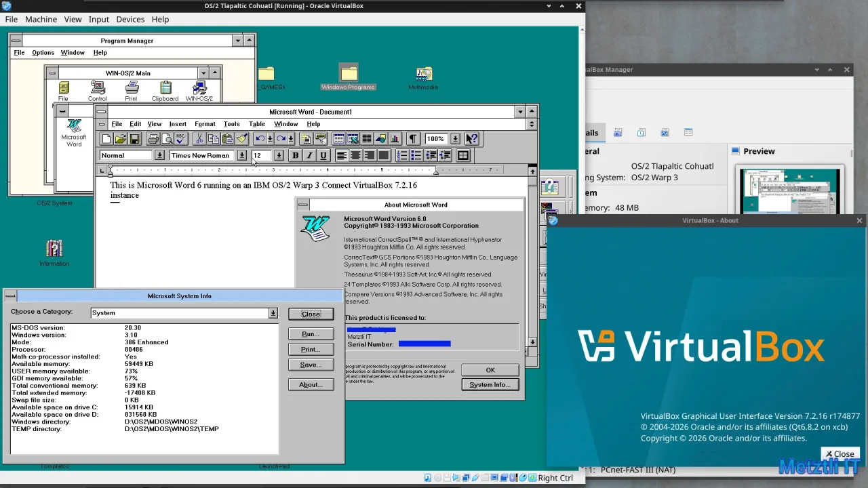This screenshot has width=868, height=488.
Task: Click the Insert Table icon in Word
Action: [338, 139]
